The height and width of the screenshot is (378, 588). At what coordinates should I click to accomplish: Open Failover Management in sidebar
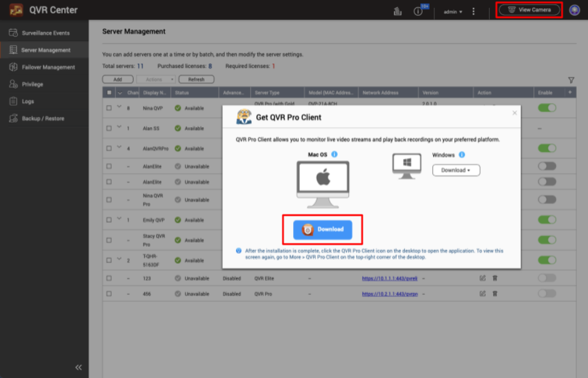pos(44,67)
